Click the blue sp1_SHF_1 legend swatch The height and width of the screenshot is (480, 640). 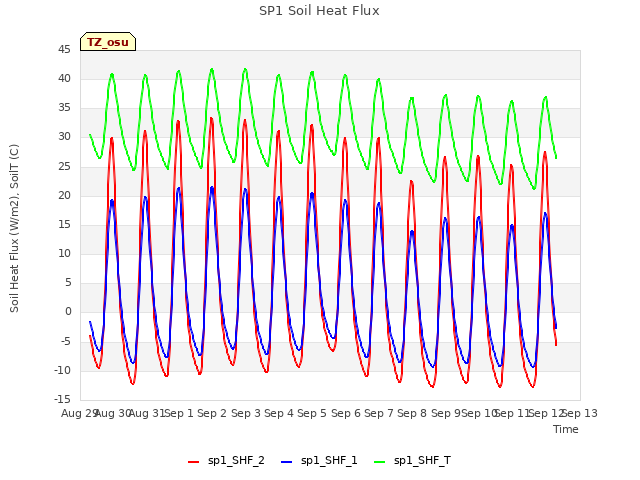click(x=287, y=461)
